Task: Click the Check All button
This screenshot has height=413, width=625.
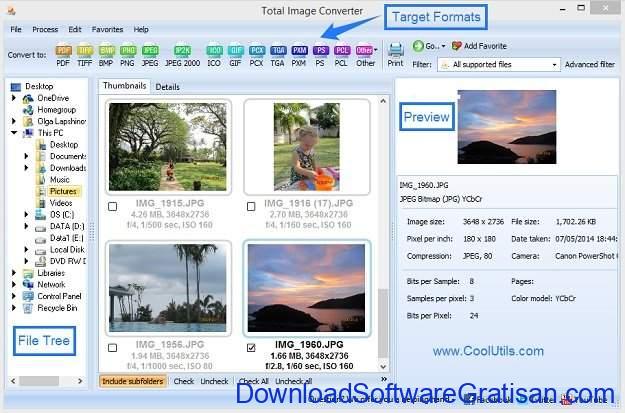Action: click(253, 382)
